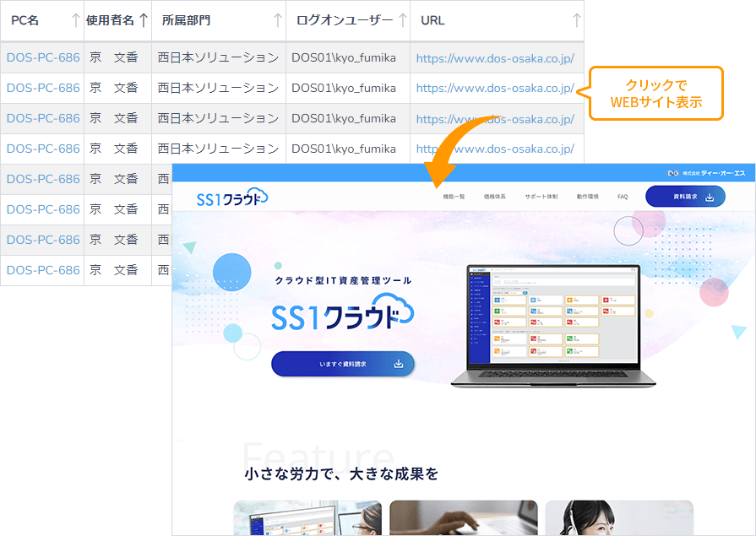Click the 株式会社ディー・オー・エス logo in top bar
This screenshot has width=756, height=536.
(706, 173)
